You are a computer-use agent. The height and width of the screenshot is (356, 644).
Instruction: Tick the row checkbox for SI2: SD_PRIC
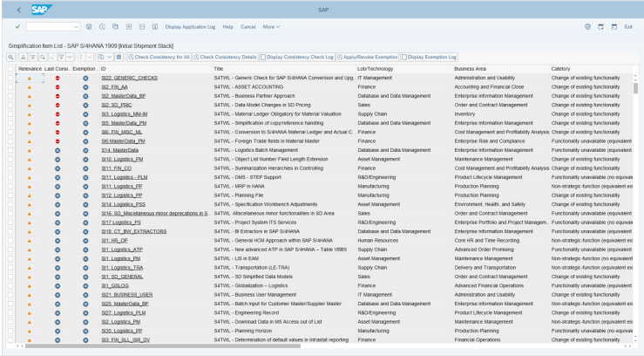[11, 106]
